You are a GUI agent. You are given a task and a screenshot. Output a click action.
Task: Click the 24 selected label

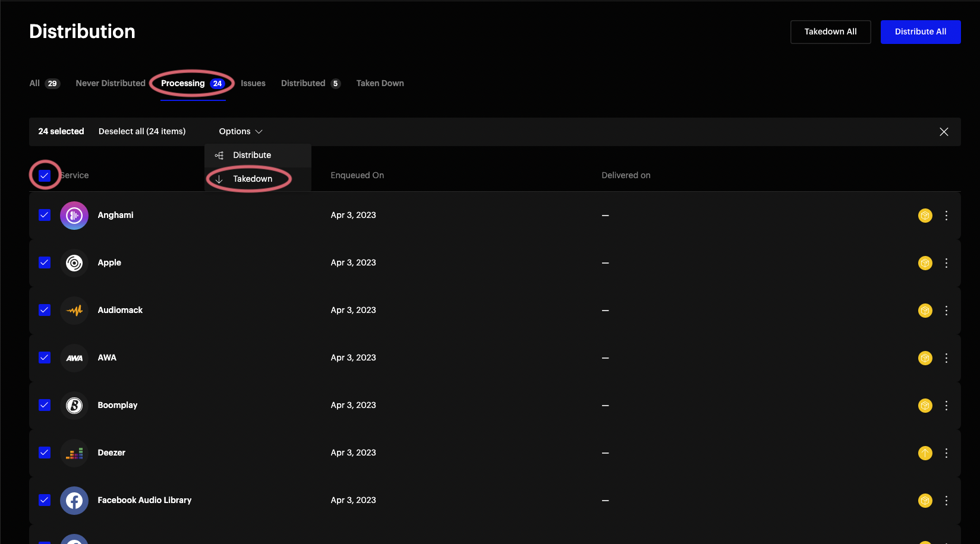(x=61, y=131)
